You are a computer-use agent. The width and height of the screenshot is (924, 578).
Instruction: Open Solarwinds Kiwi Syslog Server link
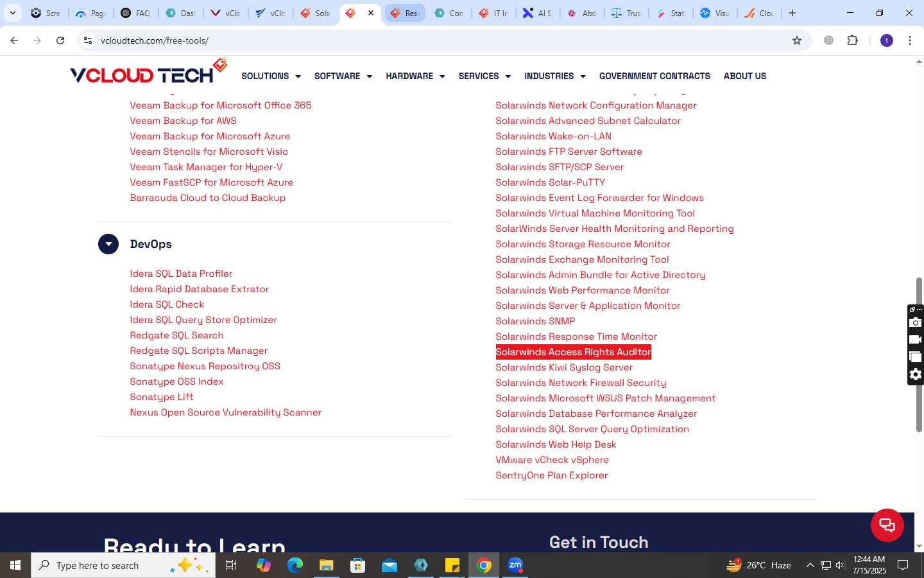(564, 367)
